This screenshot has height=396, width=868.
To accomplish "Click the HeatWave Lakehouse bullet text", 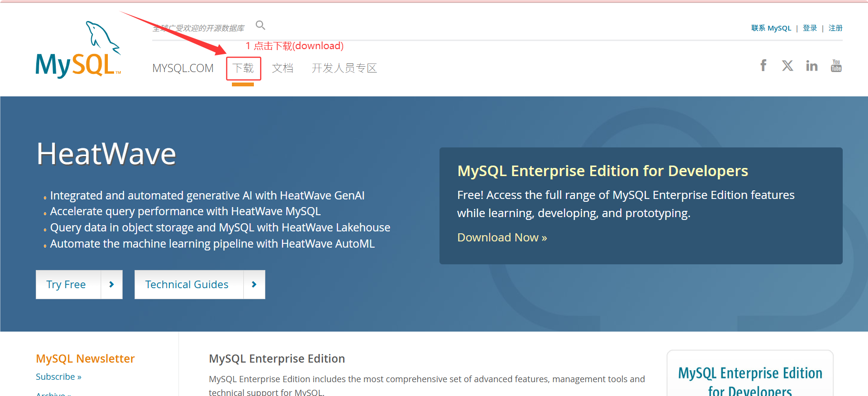I will 220,228.
